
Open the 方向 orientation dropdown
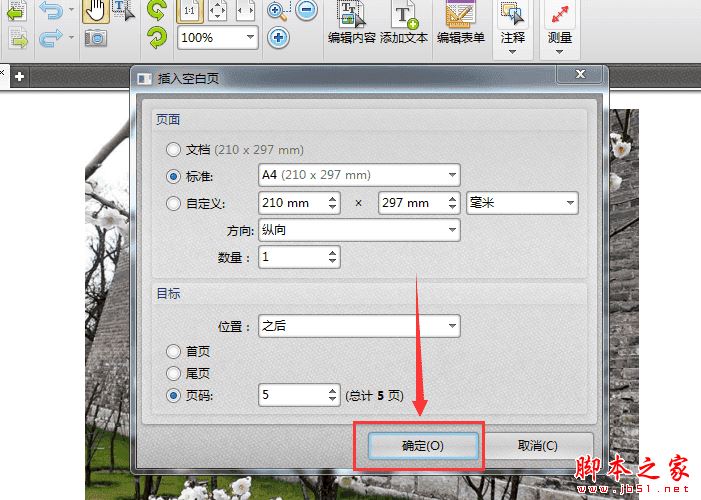point(359,230)
